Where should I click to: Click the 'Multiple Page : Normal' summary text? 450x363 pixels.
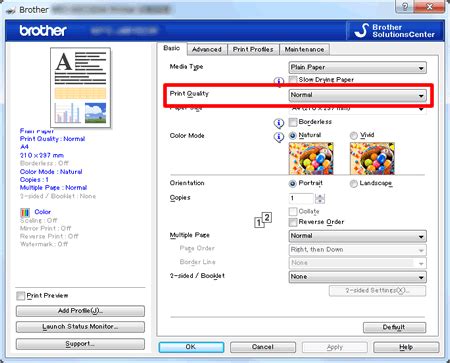click(53, 188)
